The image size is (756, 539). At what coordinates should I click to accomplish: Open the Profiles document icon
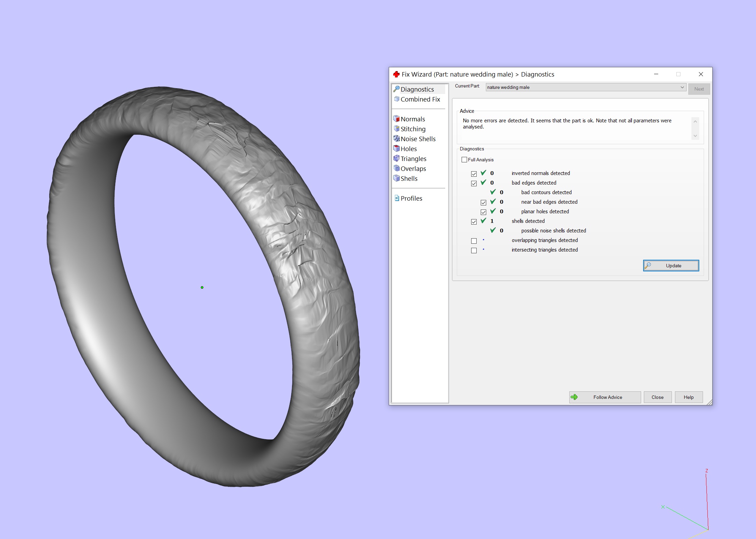click(x=397, y=198)
